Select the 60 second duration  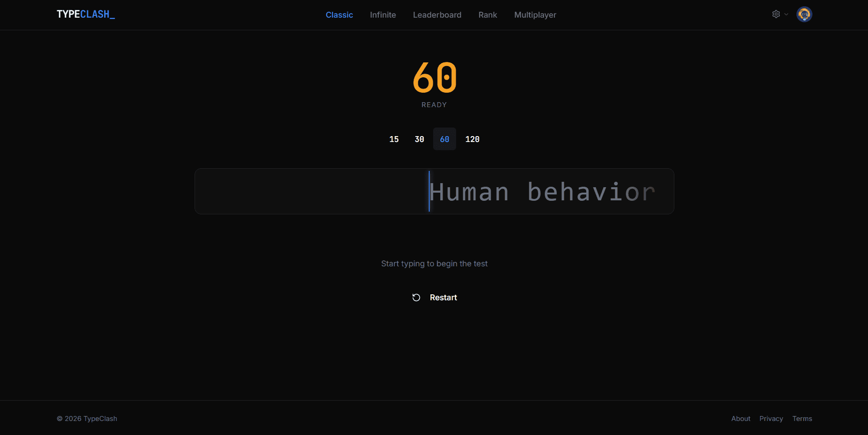[445, 139]
